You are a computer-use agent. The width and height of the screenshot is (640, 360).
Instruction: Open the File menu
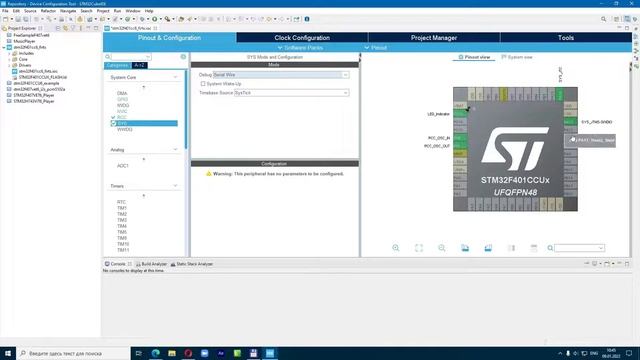[x=5, y=11]
